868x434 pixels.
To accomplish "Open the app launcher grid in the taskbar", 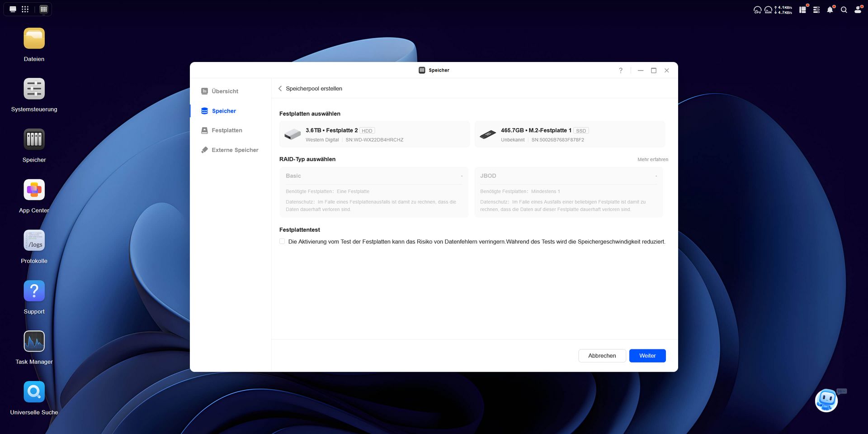I will pyautogui.click(x=26, y=9).
